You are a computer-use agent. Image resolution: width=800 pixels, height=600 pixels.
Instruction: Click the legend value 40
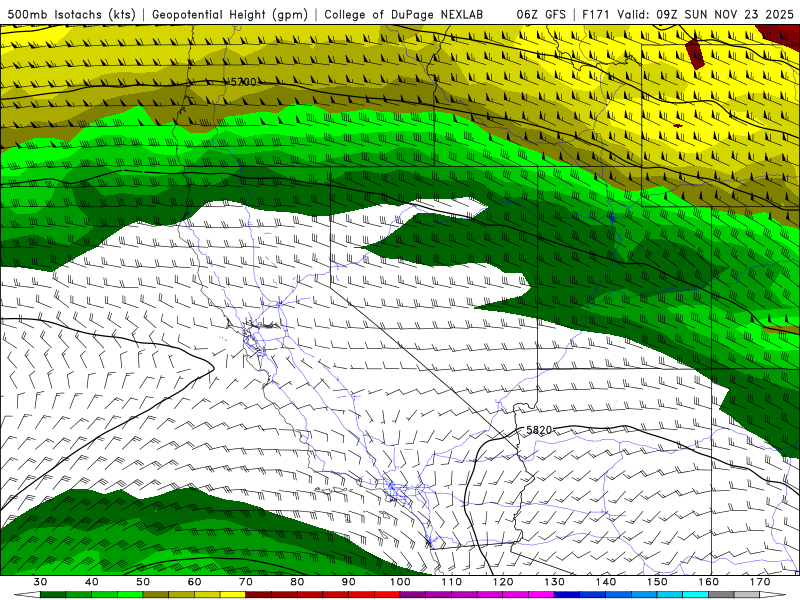[92, 582]
